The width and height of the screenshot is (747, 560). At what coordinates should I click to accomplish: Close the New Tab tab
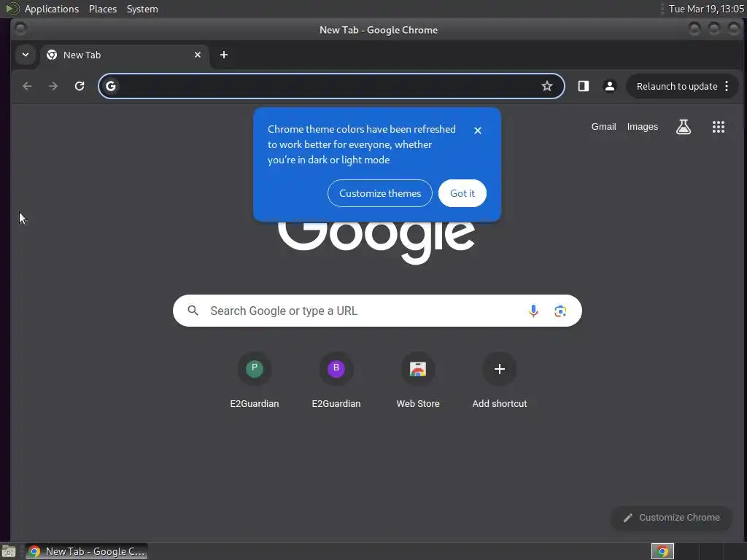198,55
